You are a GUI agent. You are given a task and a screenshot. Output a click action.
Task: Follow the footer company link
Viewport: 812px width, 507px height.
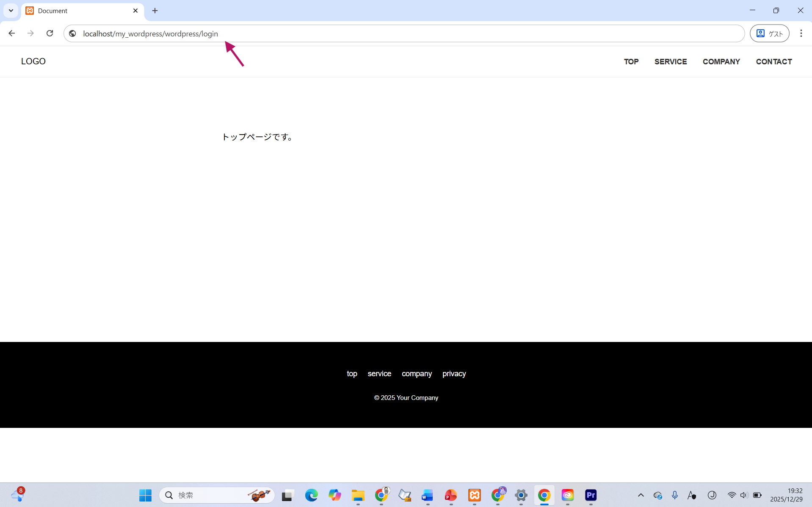(x=417, y=374)
